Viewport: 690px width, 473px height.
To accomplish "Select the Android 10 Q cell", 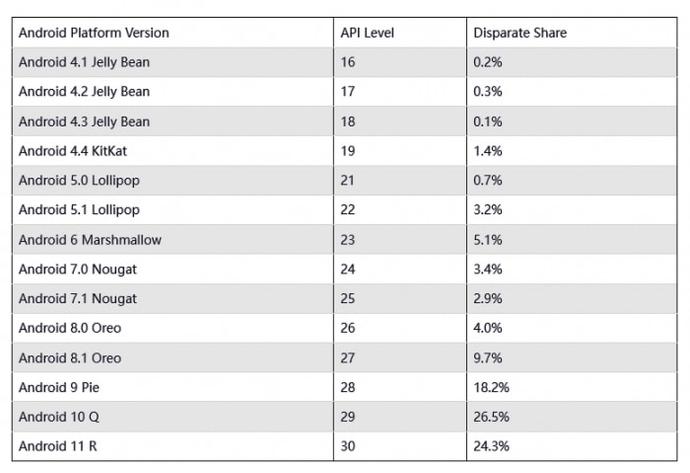I will [59, 417].
